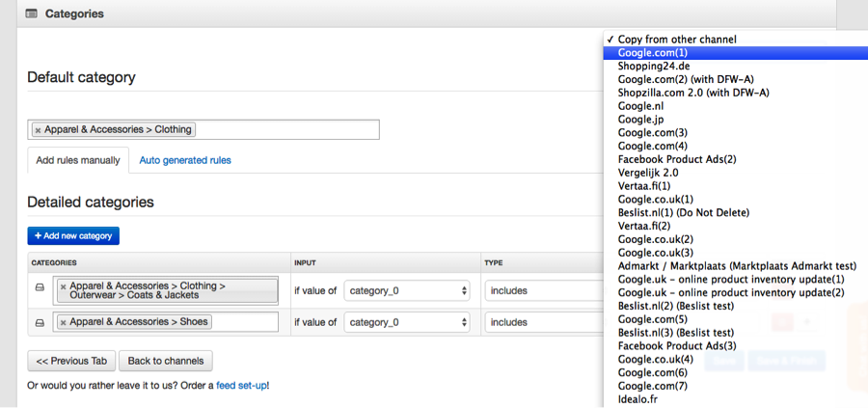The image size is (868, 408).
Task: Click the Categories panel header icon
Action: point(32,14)
